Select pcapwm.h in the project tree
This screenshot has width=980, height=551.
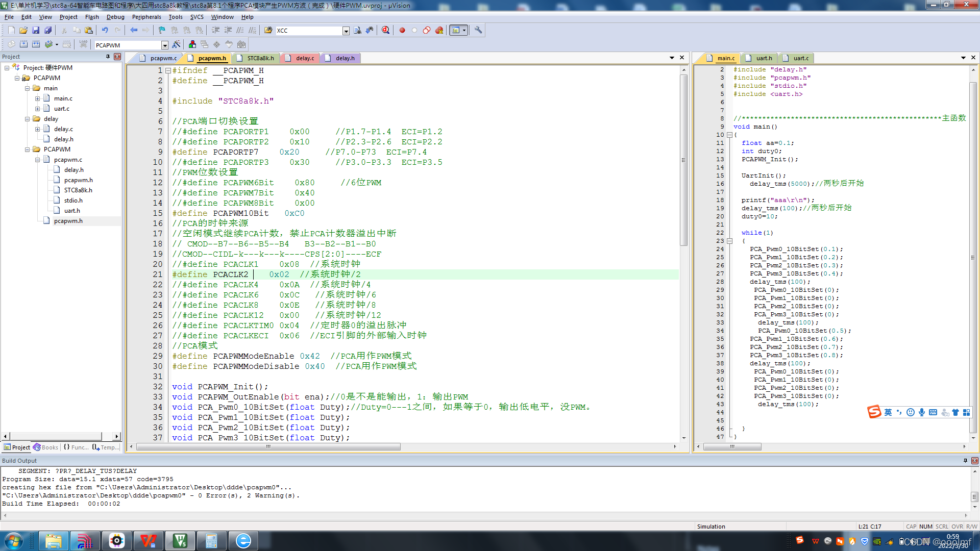(x=68, y=221)
